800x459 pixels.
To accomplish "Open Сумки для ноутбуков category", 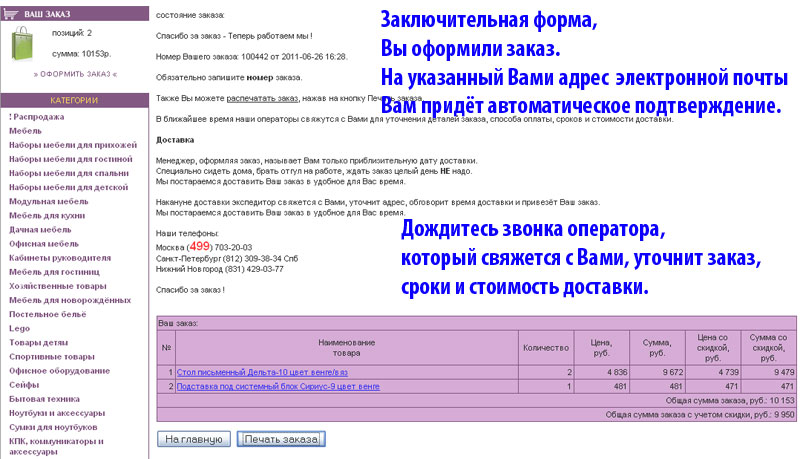I will (x=53, y=427).
